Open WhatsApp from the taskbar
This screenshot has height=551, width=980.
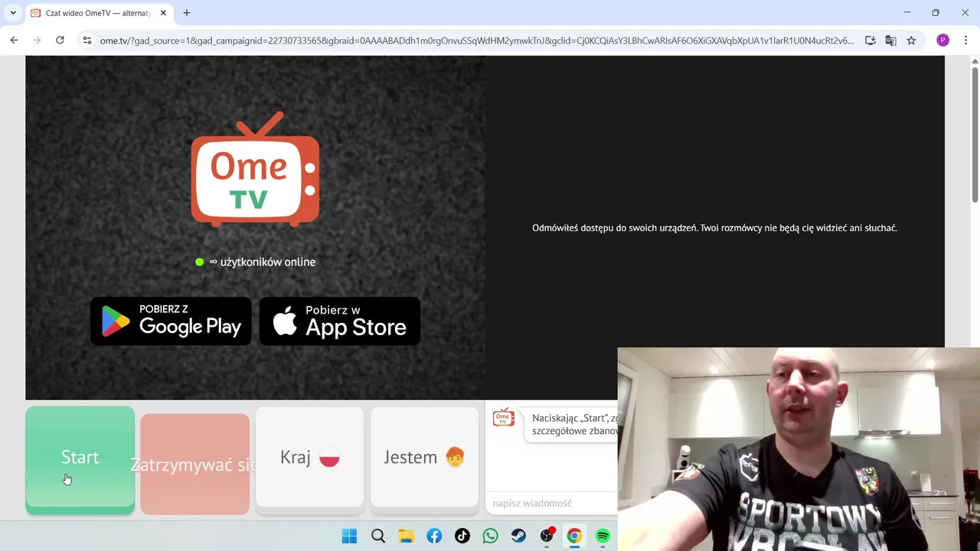[490, 536]
